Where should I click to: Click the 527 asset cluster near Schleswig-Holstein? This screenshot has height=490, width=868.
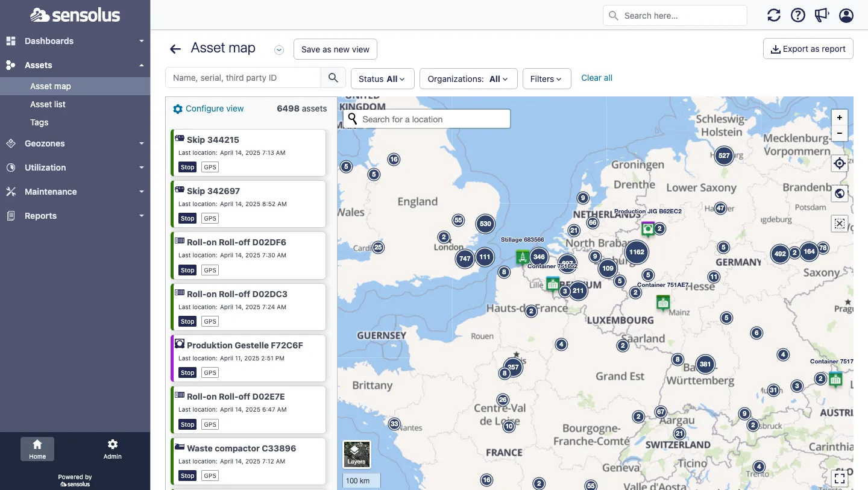click(724, 155)
